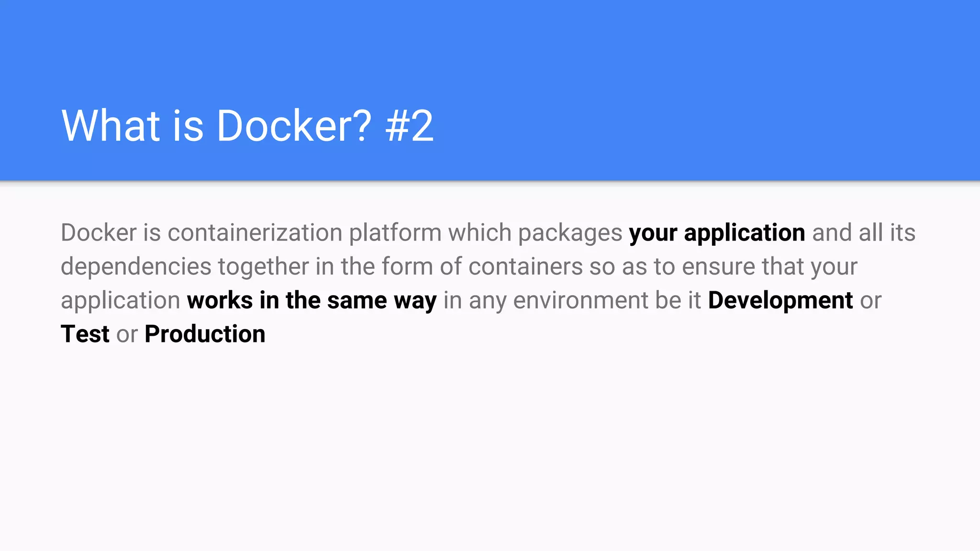This screenshot has width=980, height=551.
Task: Click the slide title "What is Docker? #2"
Action: 247,126
